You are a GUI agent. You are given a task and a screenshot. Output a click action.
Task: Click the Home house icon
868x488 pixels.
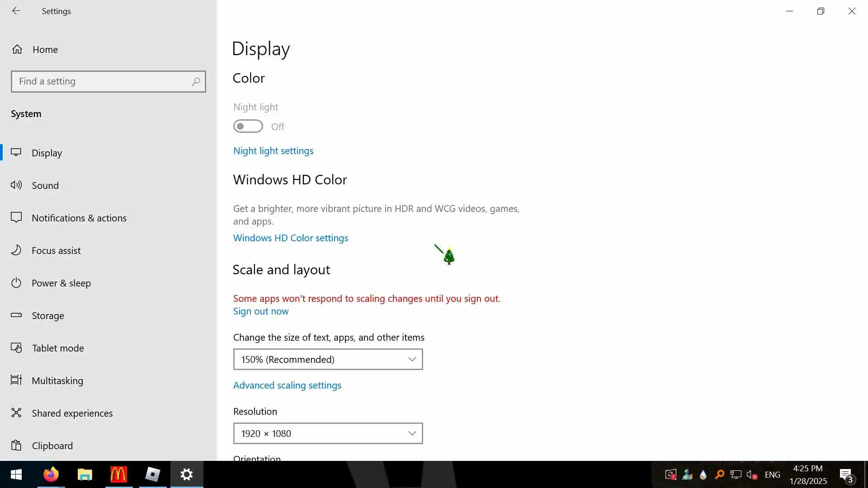point(17,49)
